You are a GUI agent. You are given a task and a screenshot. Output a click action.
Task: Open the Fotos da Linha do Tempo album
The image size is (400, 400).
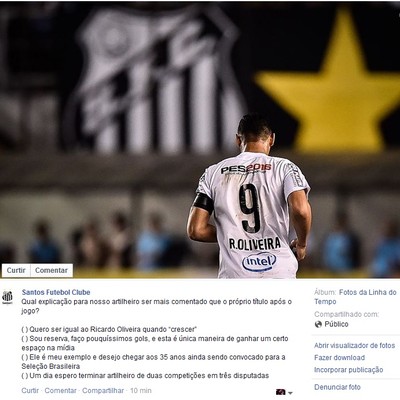pos(355,297)
